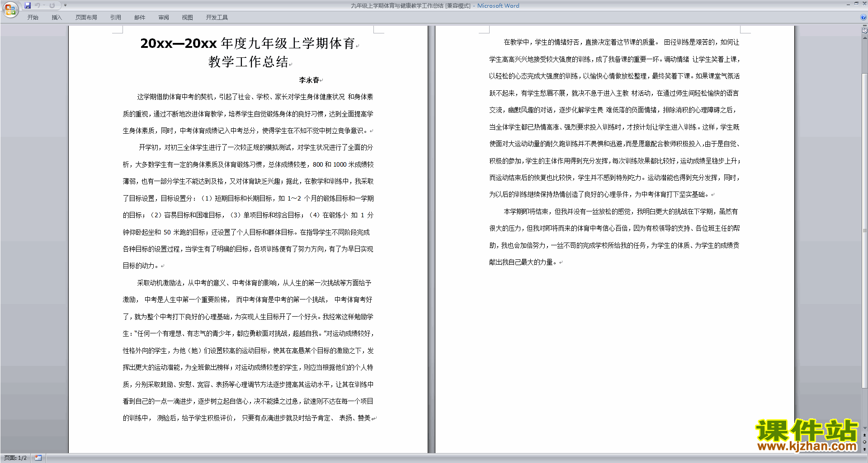
Task: Click the line starting 钟仰卧起坐和 50 米跑
Action: 246,232
